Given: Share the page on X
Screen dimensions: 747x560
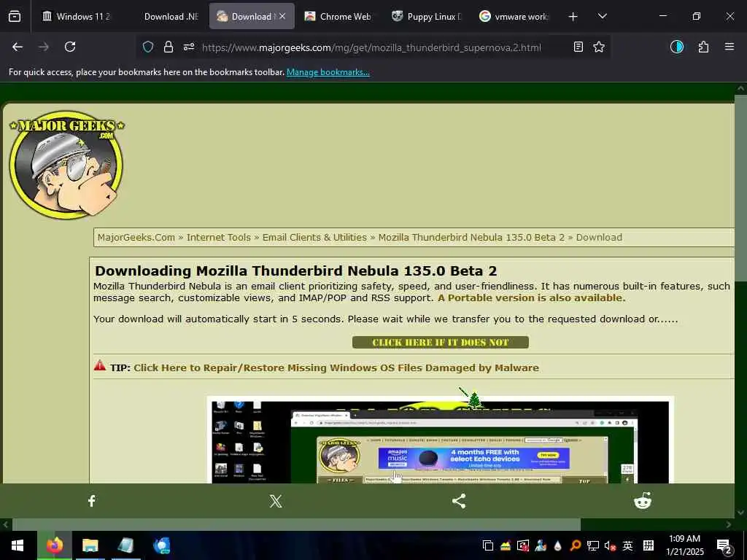Looking at the screenshot, I should (x=275, y=501).
